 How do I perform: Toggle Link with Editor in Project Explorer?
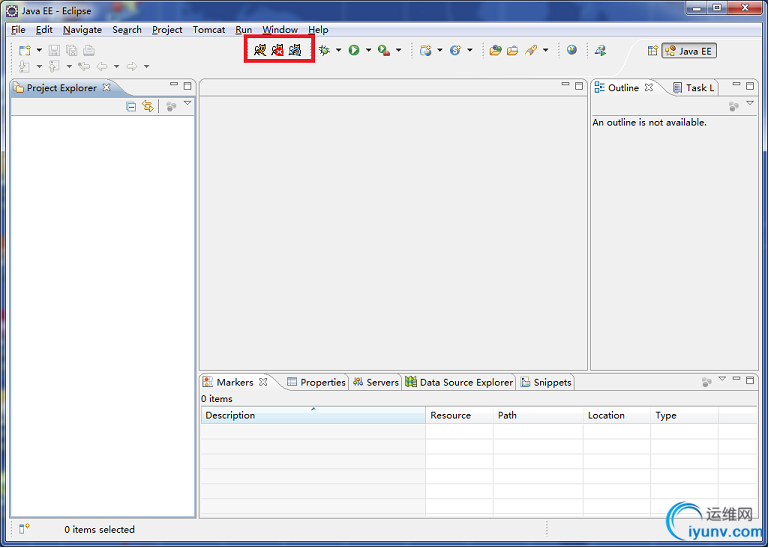coord(148,106)
